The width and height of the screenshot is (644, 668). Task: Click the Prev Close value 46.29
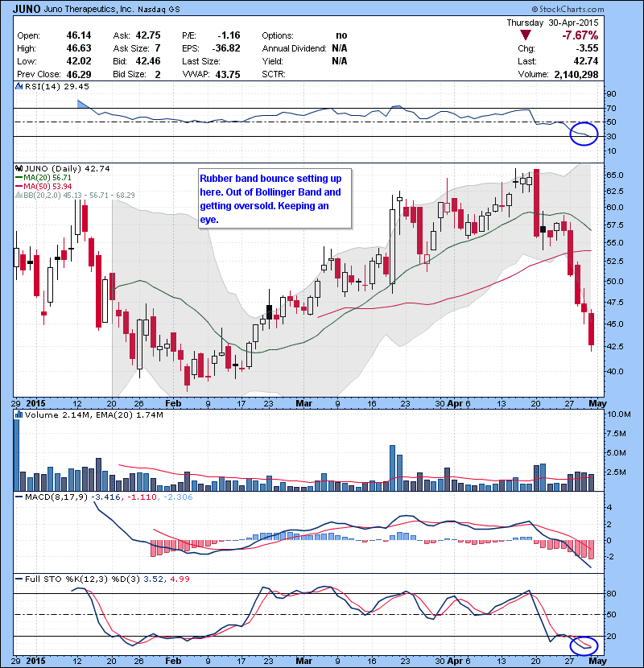click(79, 75)
